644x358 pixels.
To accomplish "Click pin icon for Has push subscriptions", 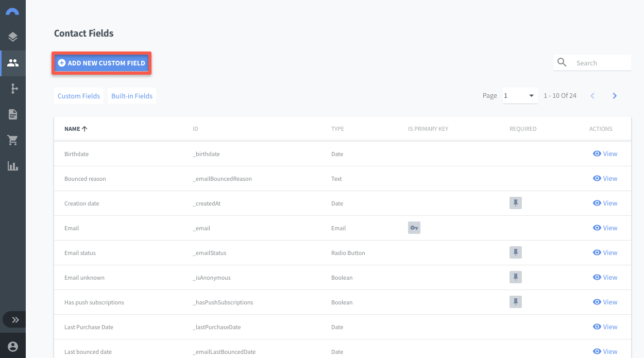I will pyautogui.click(x=516, y=302).
